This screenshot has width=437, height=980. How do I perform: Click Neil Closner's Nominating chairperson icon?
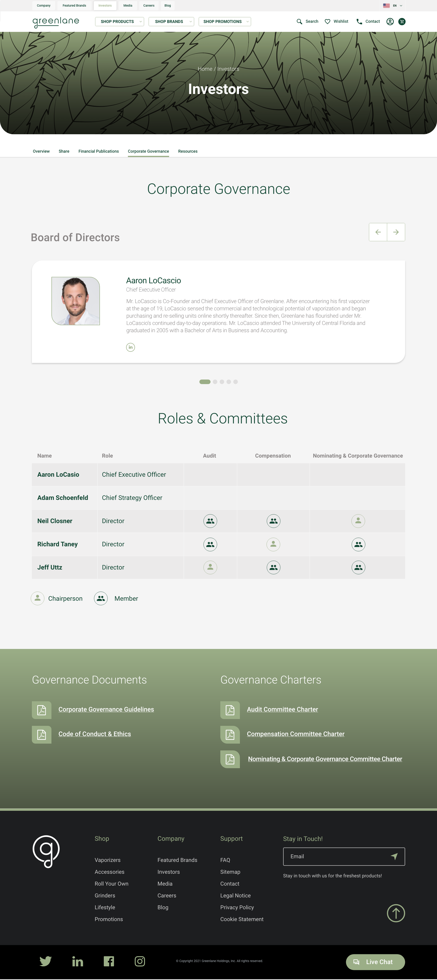358,521
